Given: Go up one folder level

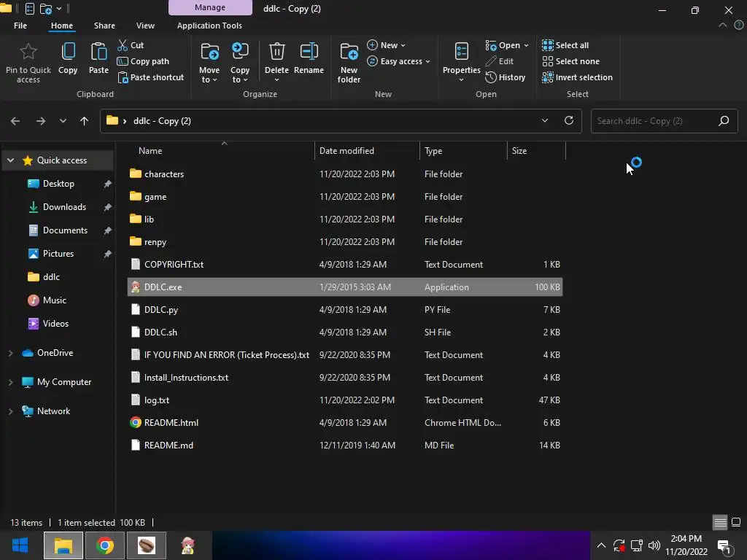Looking at the screenshot, I should (85, 121).
